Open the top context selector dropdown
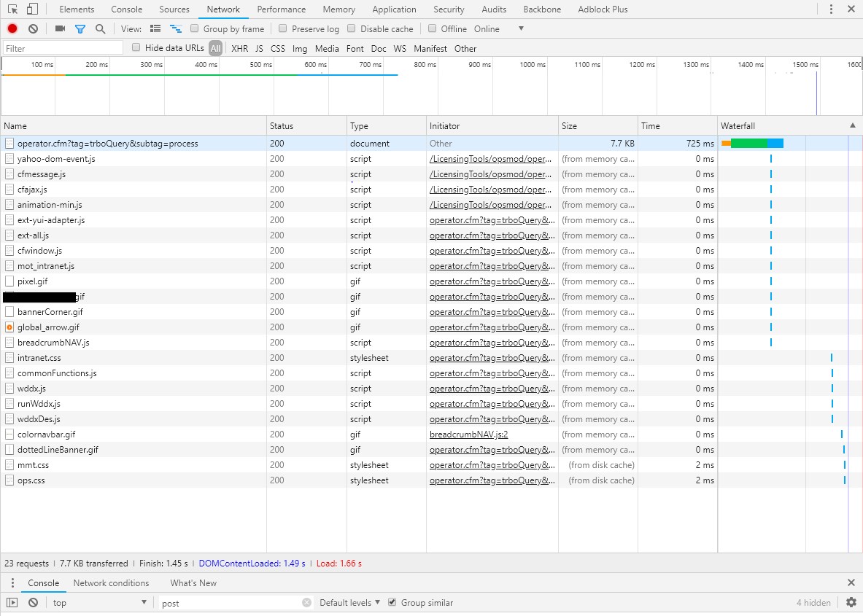This screenshot has height=616, width=863. click(100, 603)
